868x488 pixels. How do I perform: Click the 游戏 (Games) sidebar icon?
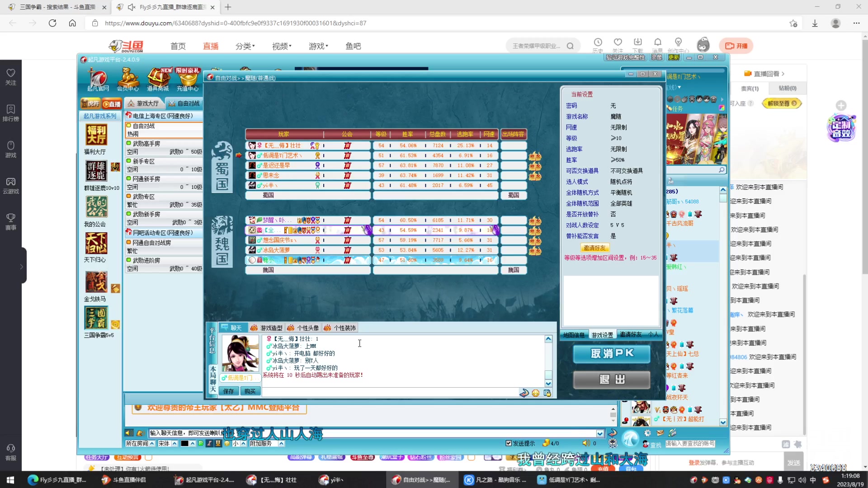[x=11, y=149]
